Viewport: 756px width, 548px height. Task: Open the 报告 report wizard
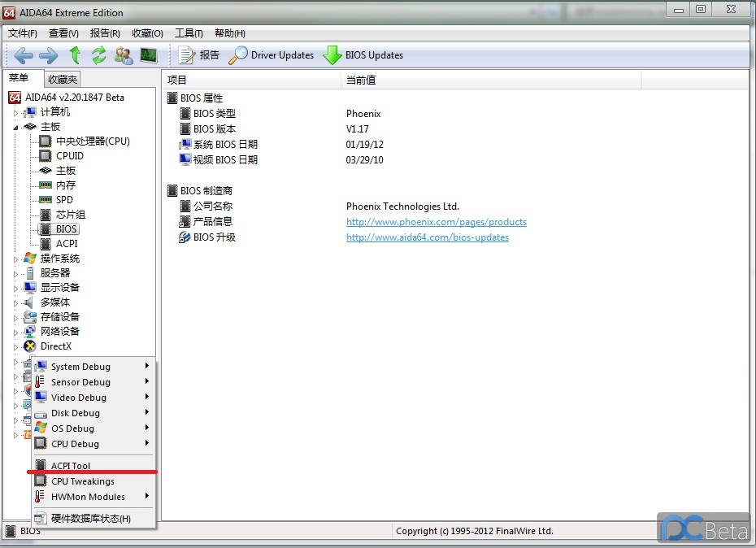point(198,55)
